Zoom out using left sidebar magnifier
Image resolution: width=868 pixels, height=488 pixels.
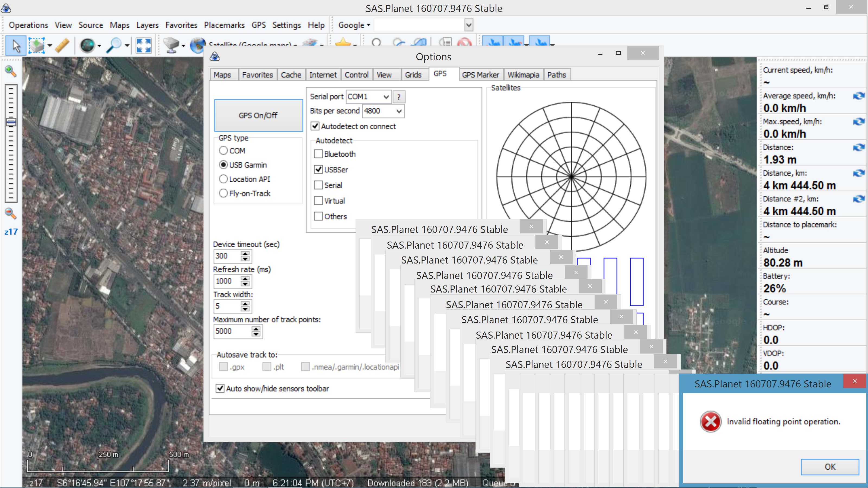[11, 213]
